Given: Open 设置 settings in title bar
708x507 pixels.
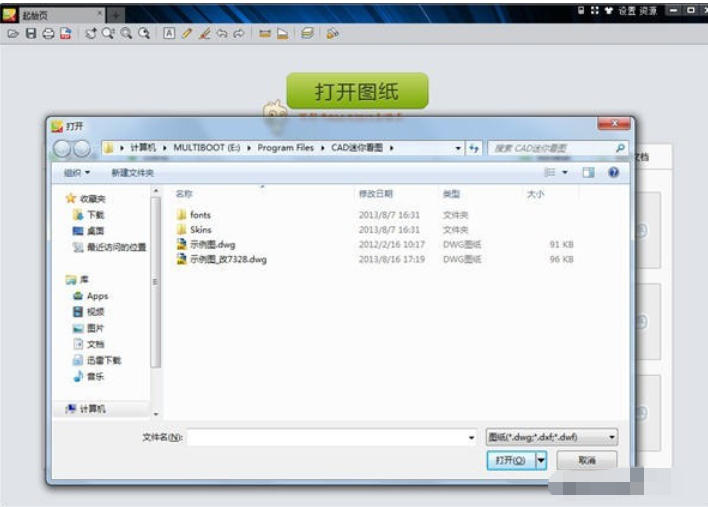Looking at the screenshot, I should click(627, 10).
